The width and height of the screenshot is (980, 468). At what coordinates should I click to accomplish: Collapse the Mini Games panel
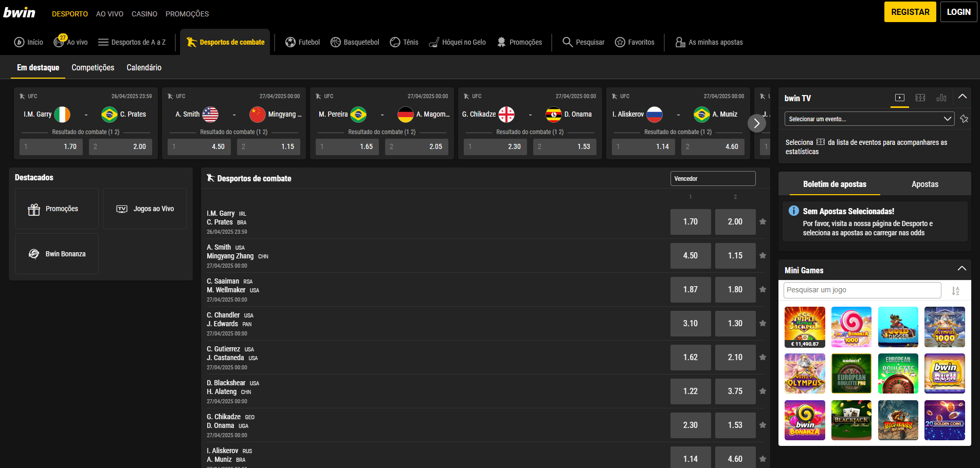pos(962,269)
